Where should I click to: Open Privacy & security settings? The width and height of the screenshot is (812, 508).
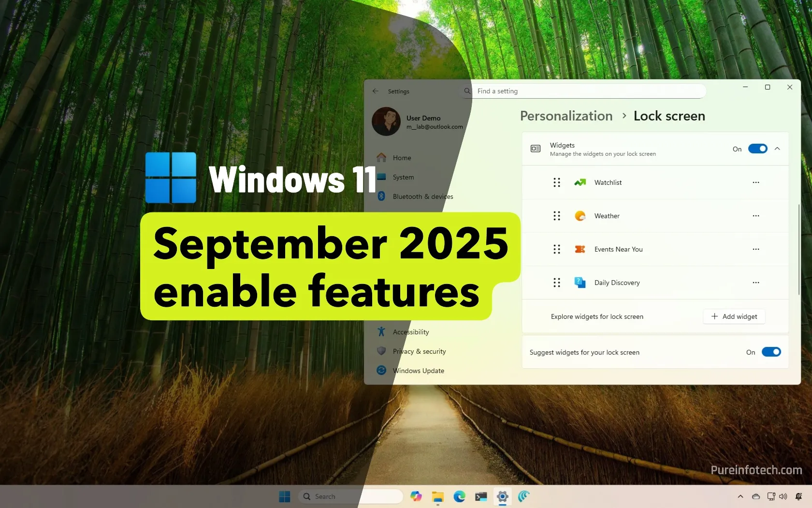(419, 351)
